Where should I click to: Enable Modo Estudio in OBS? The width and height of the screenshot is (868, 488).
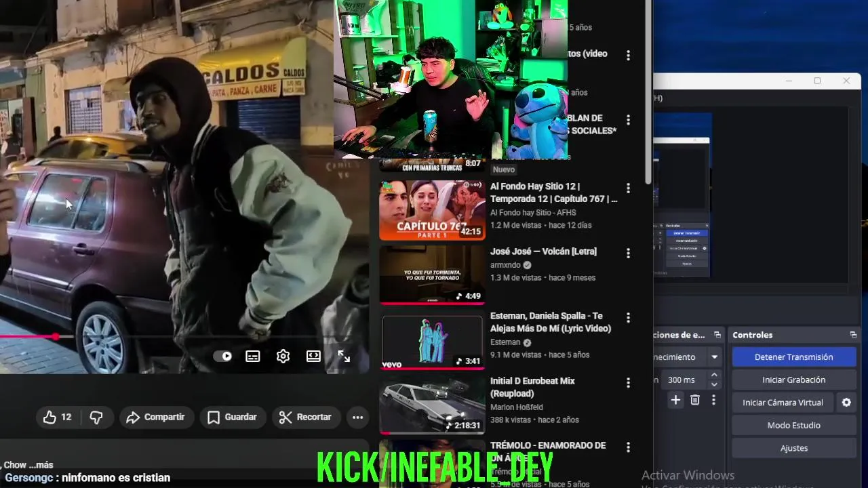pos(793,425)
